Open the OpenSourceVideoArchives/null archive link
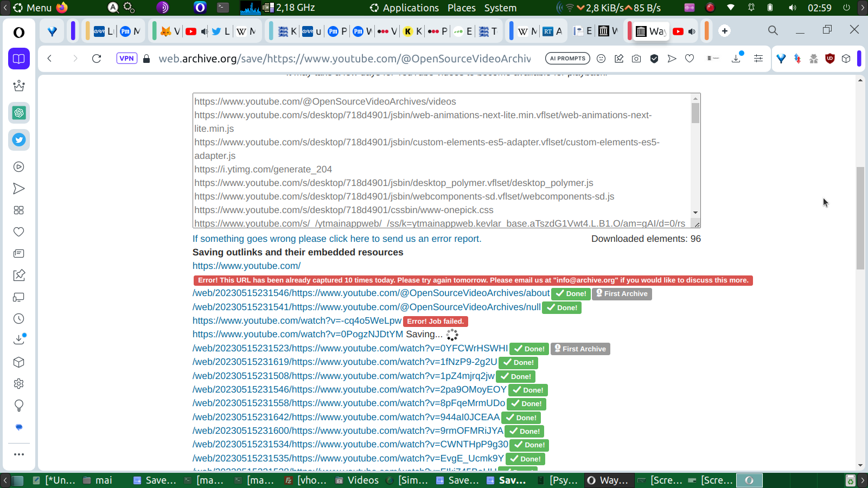The height and width of the screenshot is (488, 868). tap(367, 307)
